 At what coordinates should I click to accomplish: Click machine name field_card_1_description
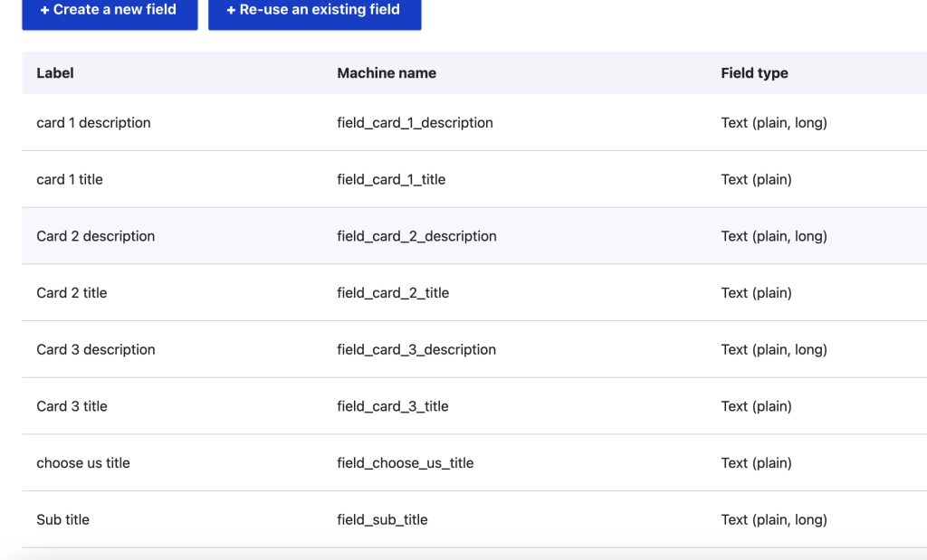415,123
